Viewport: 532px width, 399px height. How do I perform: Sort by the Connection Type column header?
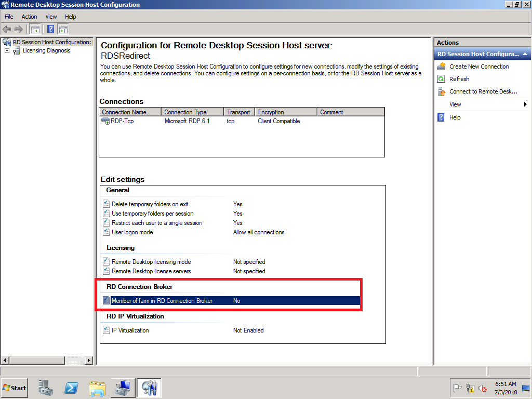point(193,112)
